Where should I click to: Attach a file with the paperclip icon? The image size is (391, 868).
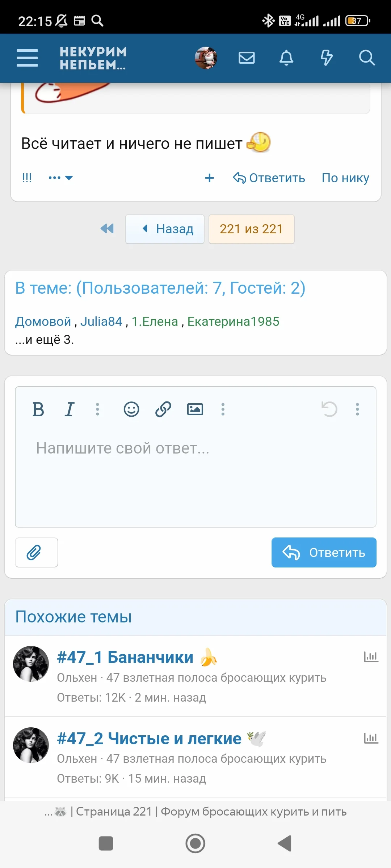(x=36, y=552)
